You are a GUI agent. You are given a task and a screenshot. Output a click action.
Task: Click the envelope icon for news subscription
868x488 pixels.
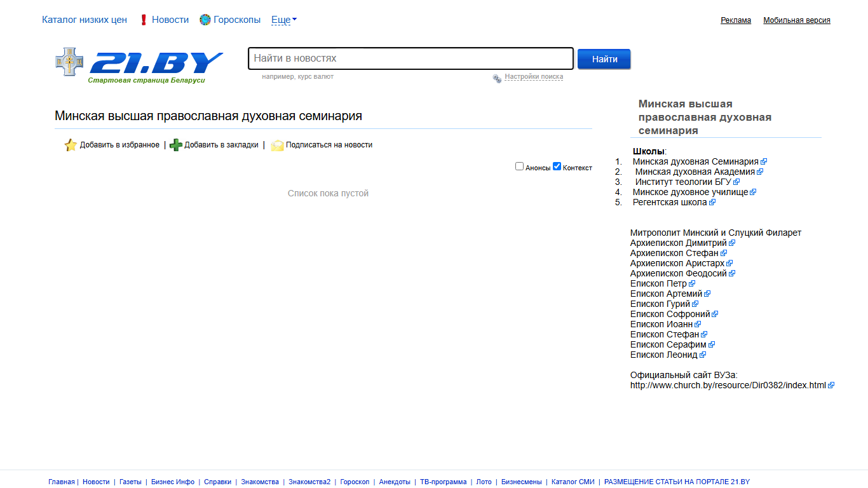pyautogui.click(x=277, y=145)
